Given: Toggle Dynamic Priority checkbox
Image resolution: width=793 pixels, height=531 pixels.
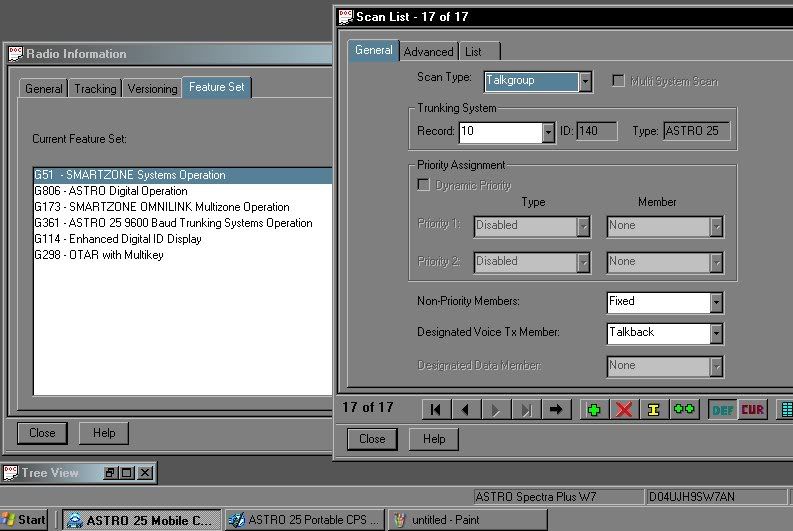Looking at the screenshot, I should coord(423,185).
